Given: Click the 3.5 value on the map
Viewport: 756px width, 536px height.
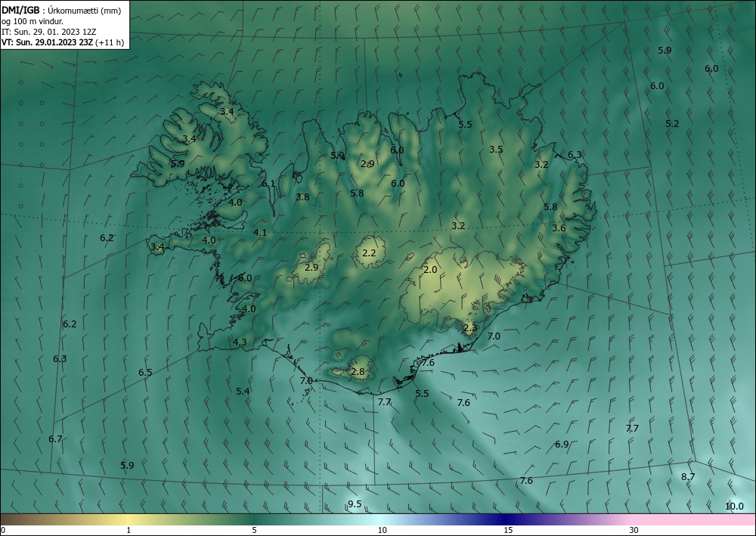Looking at the screenshot, I should 496,150.
